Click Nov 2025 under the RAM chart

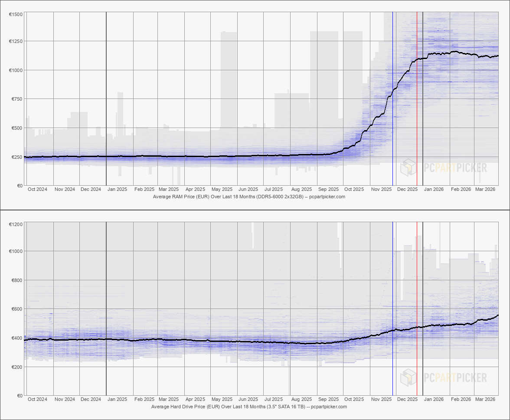pos(381,189)
